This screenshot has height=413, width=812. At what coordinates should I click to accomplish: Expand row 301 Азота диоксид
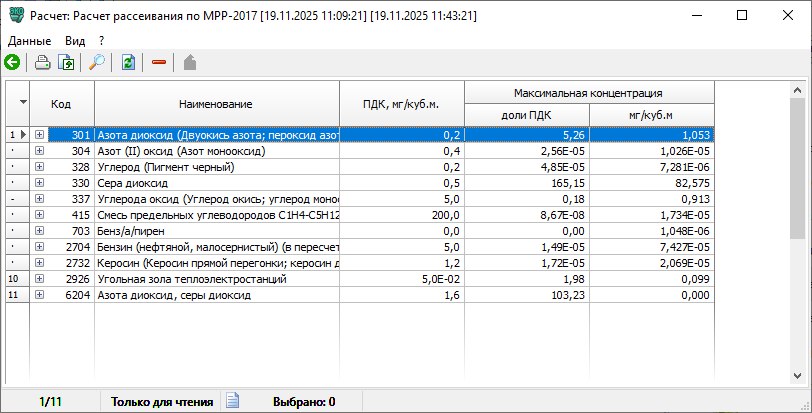40,134
